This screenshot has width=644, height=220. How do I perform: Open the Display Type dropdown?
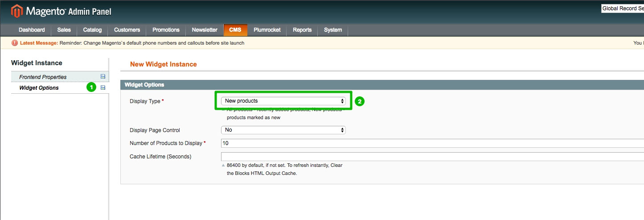pos(283,101)
